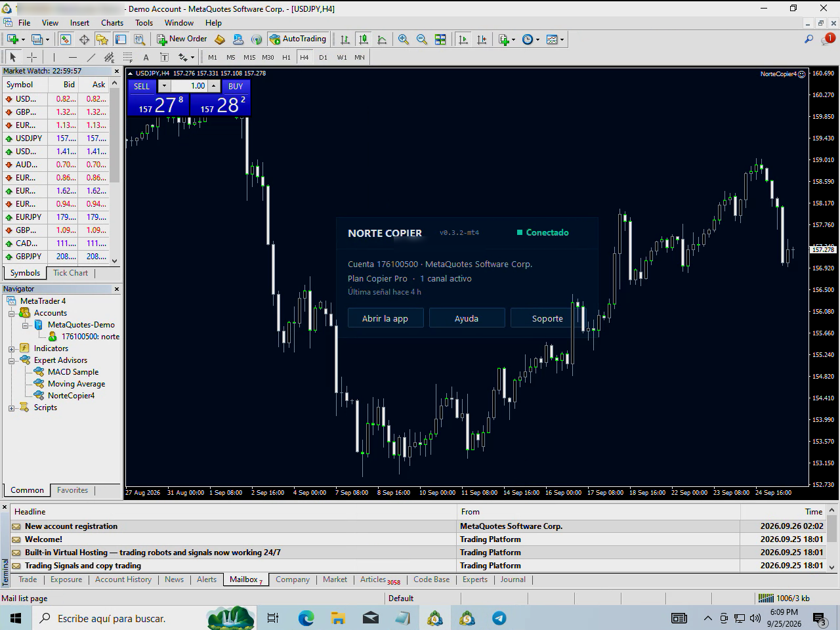Switch to the Tick Chart tab
The width and height of the screenshot is (840, 630).
point(70,273)
